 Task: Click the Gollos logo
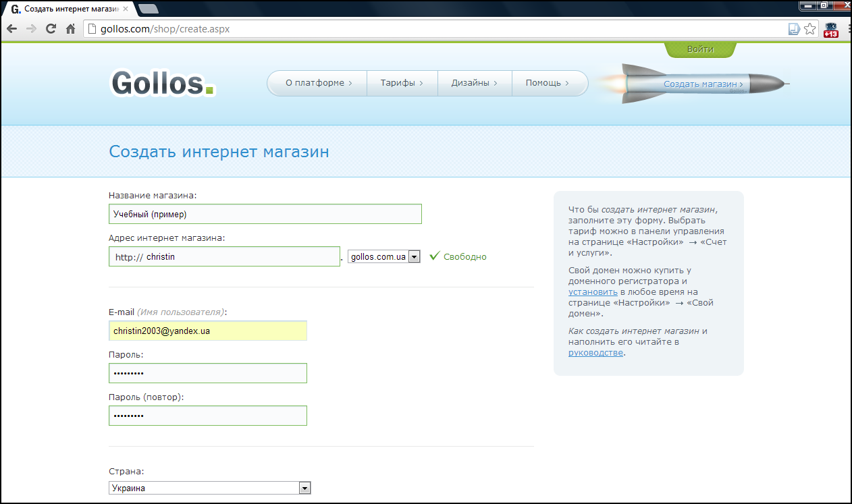(163, 84)
